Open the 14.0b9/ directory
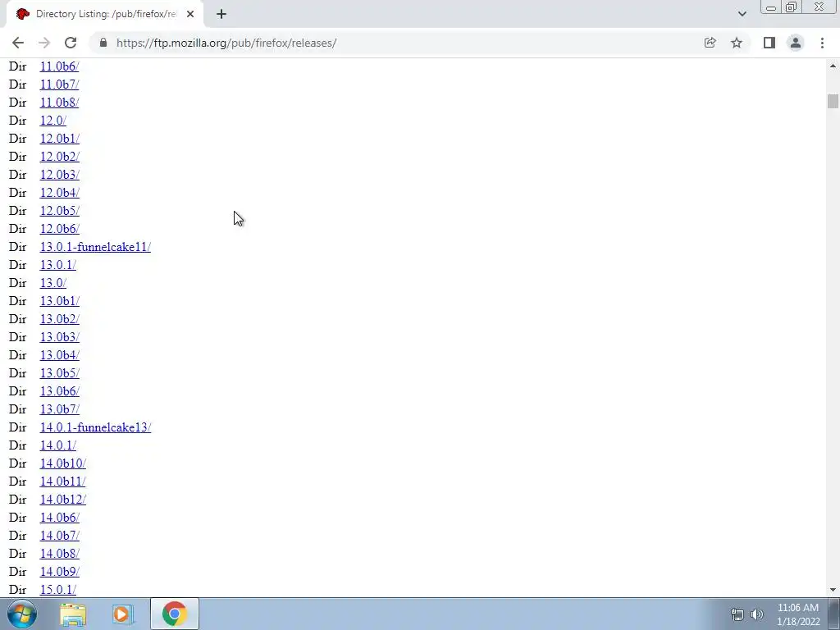The width and height of the screenshot is (840, 630). pos(59,572)
